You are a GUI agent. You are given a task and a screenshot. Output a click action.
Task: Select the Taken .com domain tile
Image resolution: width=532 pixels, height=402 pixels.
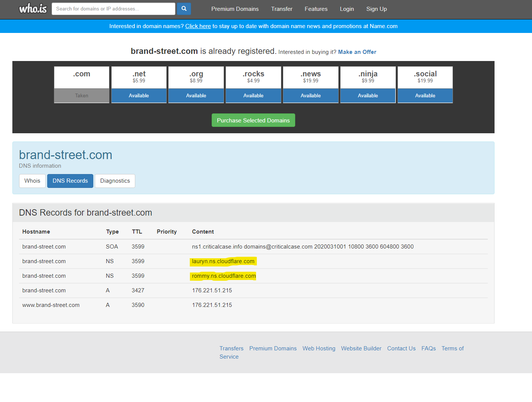[82, 85]
